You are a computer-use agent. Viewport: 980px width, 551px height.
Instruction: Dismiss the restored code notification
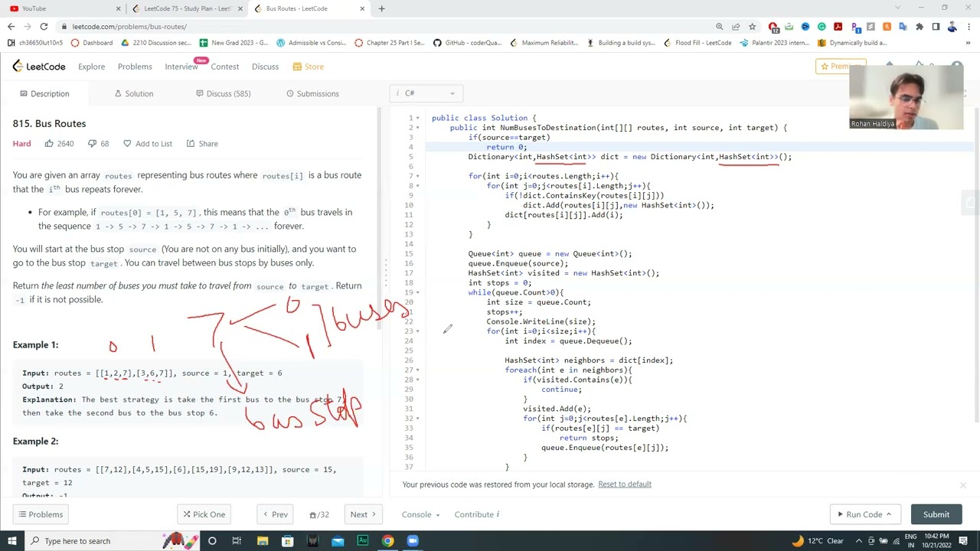point(963,485)
